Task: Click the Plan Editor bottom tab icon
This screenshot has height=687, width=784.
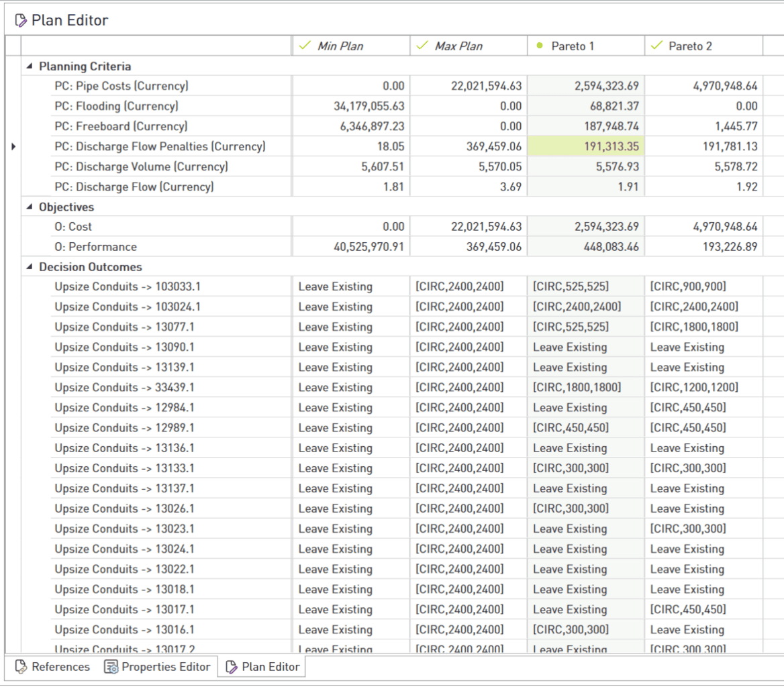Action: pyautogui.click(x=232, y=667)
